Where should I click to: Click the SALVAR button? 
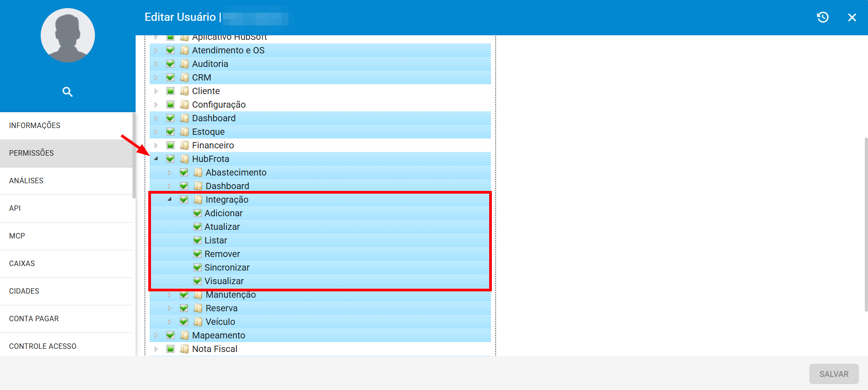coord(834,374)
